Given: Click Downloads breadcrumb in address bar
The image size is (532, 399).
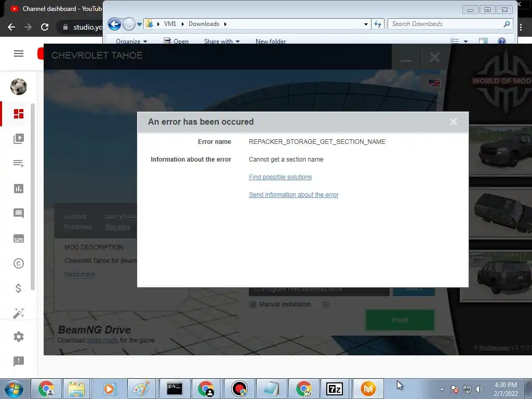Looking at the screenshot, I should point(204,24).
